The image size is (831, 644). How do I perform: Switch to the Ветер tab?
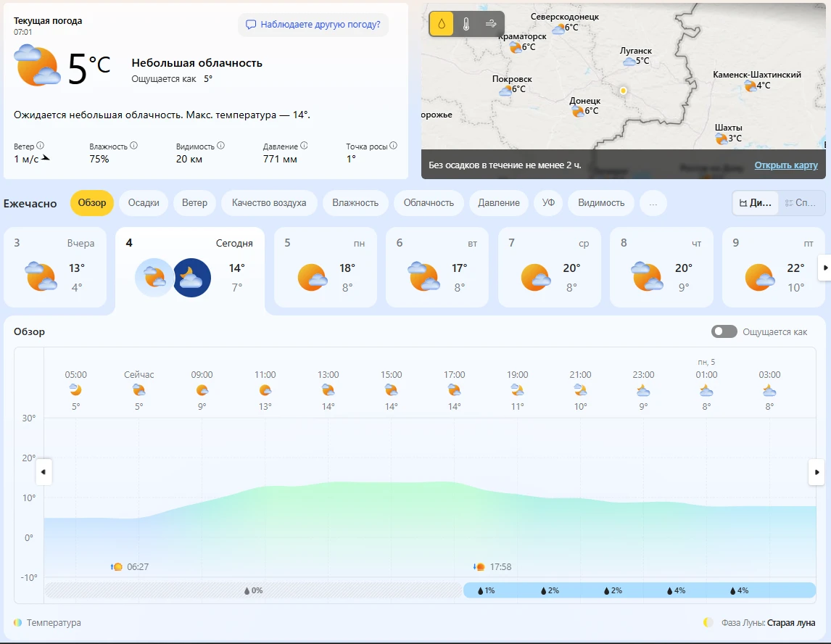pos(194,203)
